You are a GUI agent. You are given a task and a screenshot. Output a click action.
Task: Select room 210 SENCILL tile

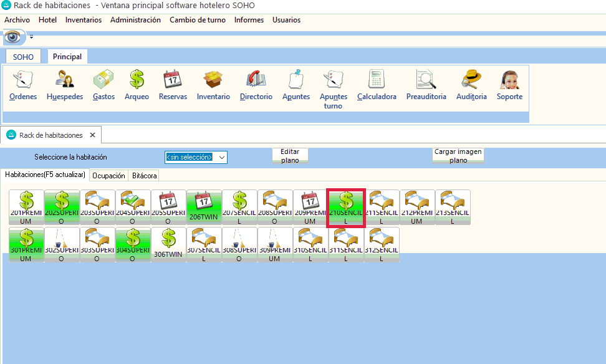346,208
